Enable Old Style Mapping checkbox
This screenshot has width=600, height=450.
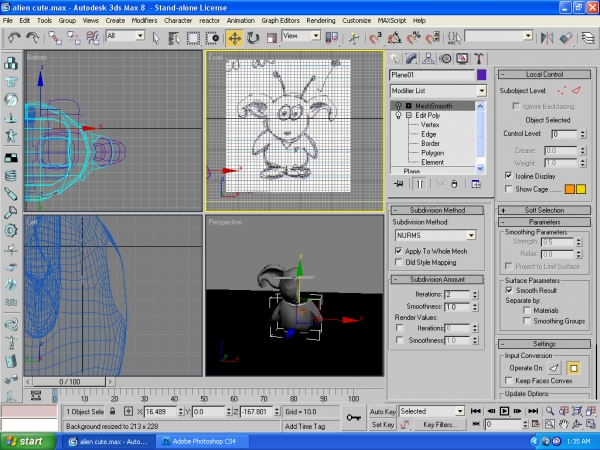tap(398, 262)
